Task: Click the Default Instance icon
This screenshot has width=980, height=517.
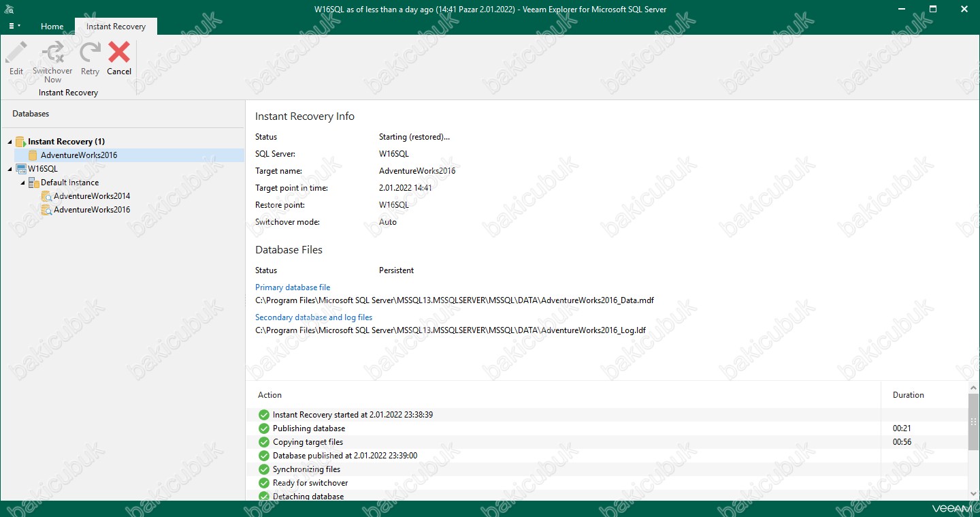Action: 33,183
